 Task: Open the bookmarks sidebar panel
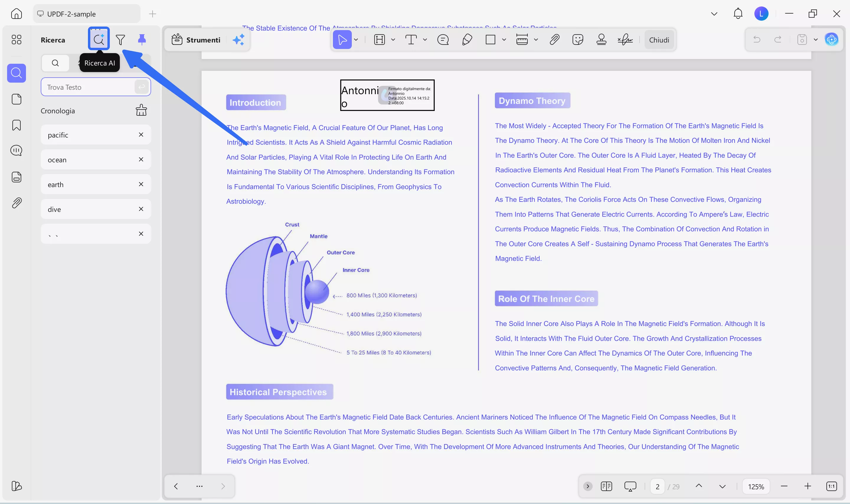(x=16, y=125)
